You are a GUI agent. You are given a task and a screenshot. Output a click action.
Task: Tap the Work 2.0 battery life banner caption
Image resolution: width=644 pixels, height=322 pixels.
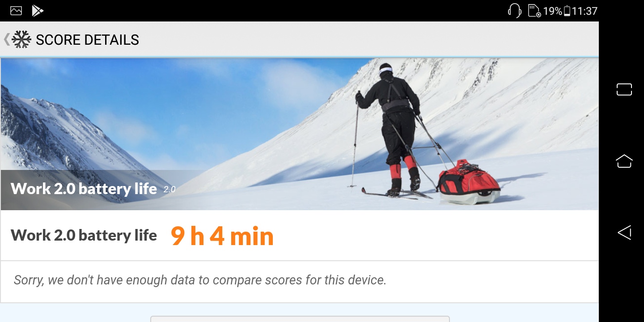(84, 189)
